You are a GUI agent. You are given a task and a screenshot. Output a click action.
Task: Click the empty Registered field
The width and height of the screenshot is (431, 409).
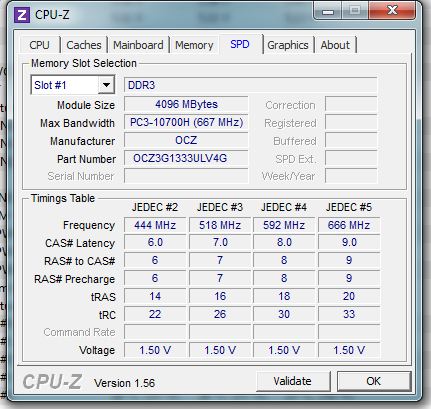pos(351,122)
